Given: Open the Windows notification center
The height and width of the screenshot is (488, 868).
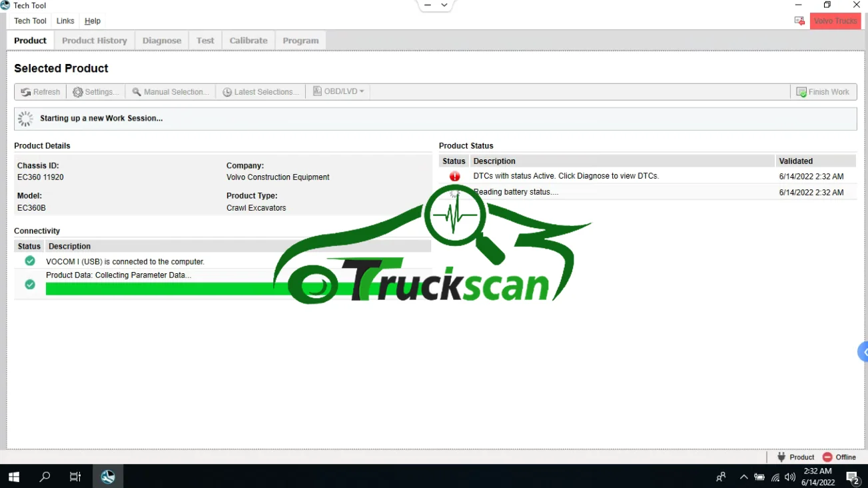Looking at the screenshot, I should pyautogui.click(x=853, y=477).
